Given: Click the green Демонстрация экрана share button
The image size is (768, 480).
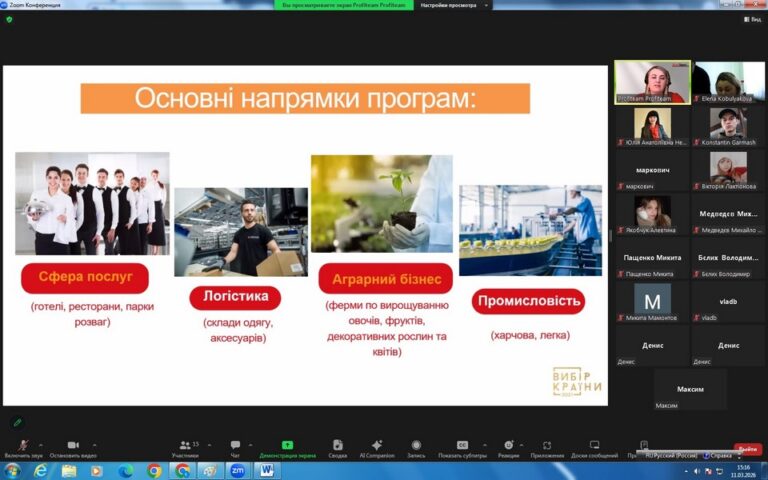Looking at the screenshot, I should [x=287, y=446].
